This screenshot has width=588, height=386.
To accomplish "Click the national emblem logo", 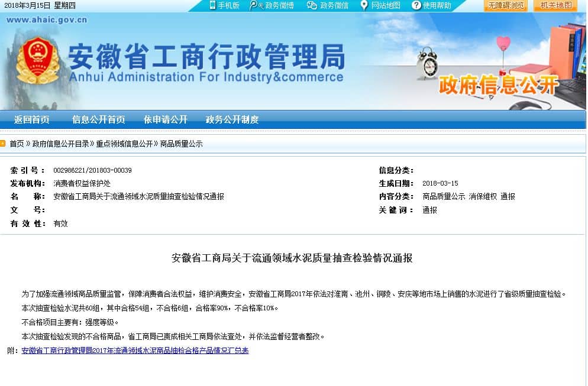I will coord(38,60).
